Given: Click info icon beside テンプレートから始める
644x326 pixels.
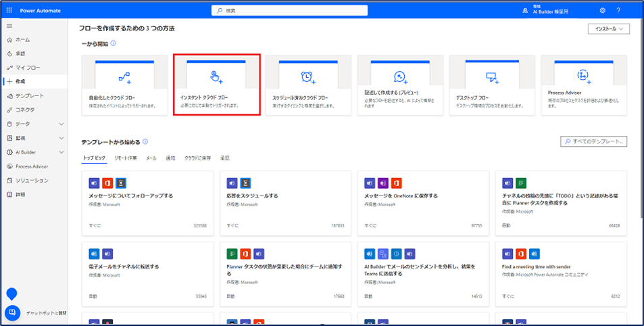Looking at the screenshot, I should pyautogui.click(x=145, y=142).
